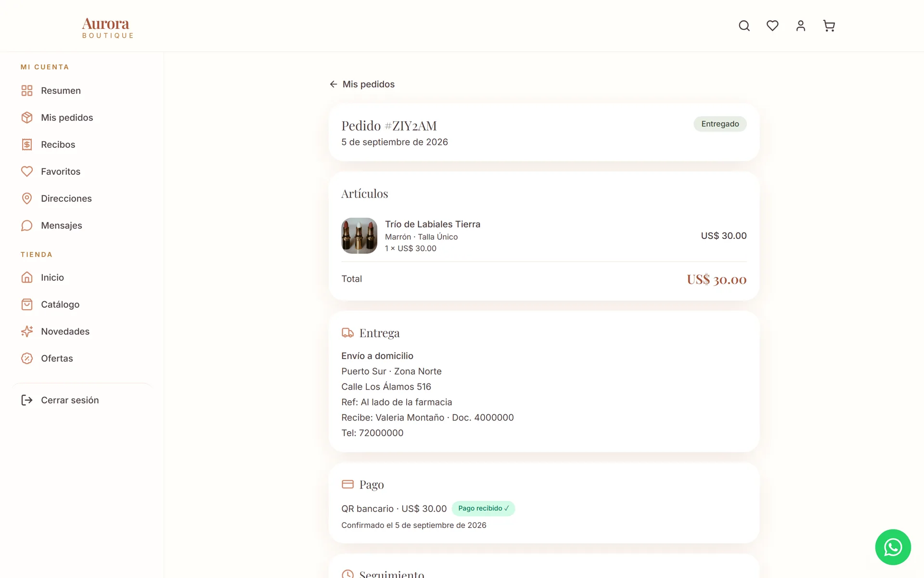Viewport: 924px width, 578px height.
Task: Open Favoritos sidebar entry
Action: tap(82, 171)
